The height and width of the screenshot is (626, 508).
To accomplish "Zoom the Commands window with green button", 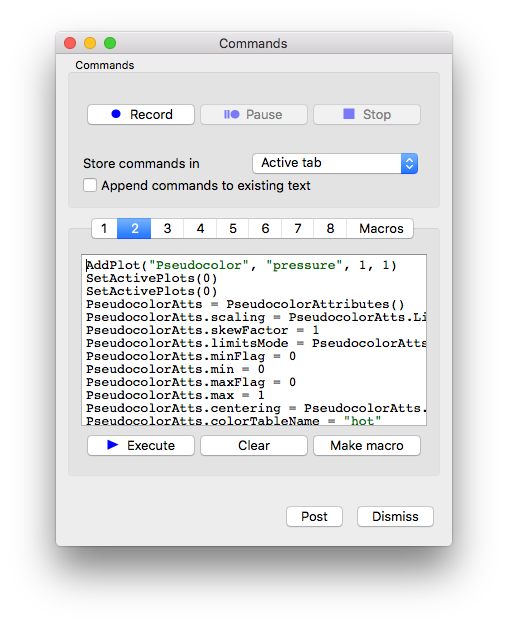I will coord(110,43).
